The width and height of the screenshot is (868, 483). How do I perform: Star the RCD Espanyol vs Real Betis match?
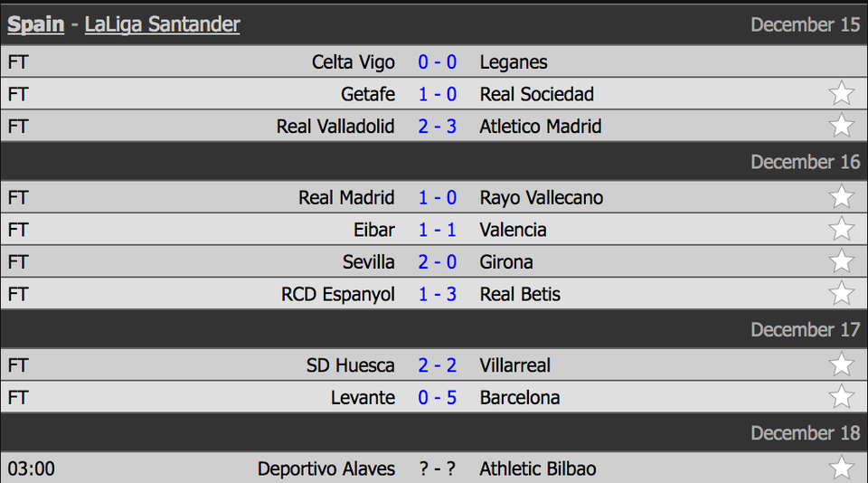point(841,293)
